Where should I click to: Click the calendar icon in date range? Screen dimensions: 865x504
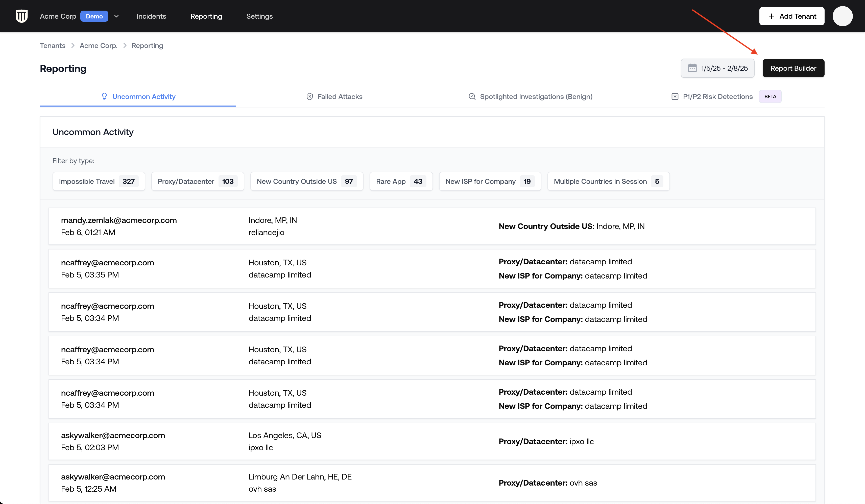(692, 68)
